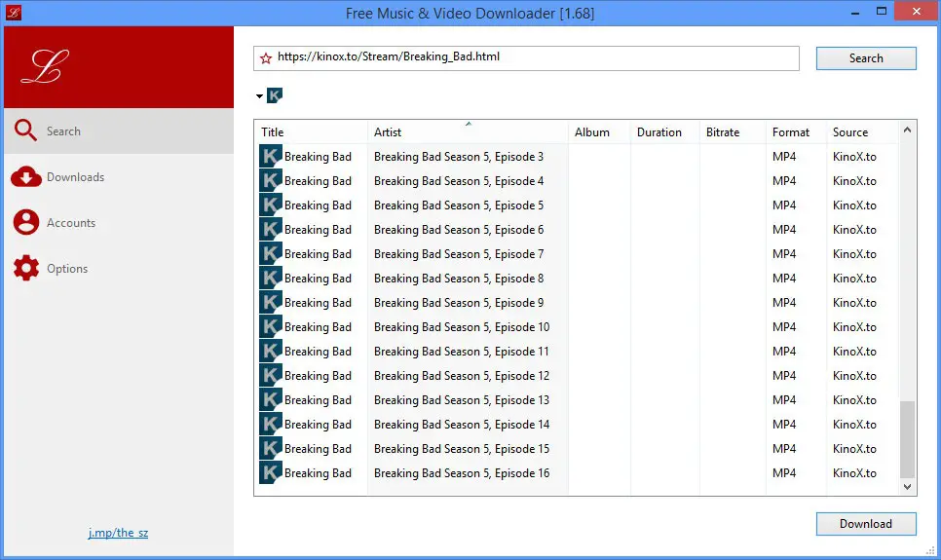Click the cloud Downloads icon in sidebar
This screenshot has height=560, width=941.
(x=25, y=176)
